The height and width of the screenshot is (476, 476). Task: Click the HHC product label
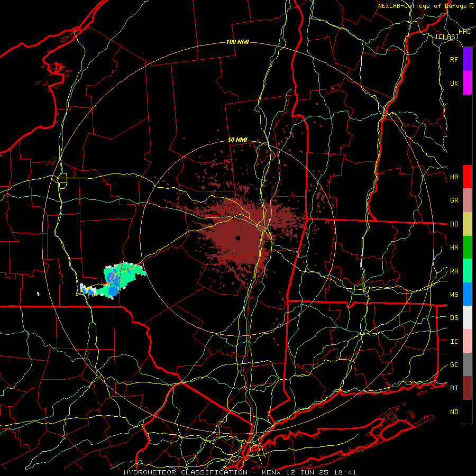464,32
